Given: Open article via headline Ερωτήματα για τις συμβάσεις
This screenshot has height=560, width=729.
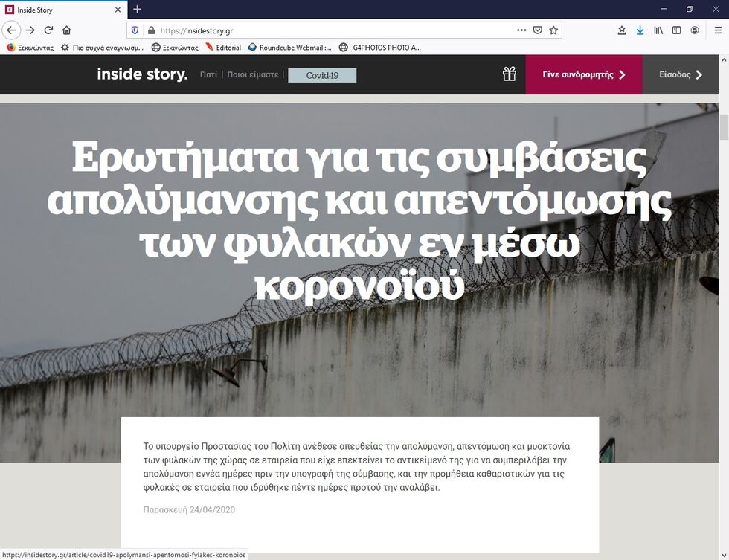Looking at the screenshot, I should 359,220.
